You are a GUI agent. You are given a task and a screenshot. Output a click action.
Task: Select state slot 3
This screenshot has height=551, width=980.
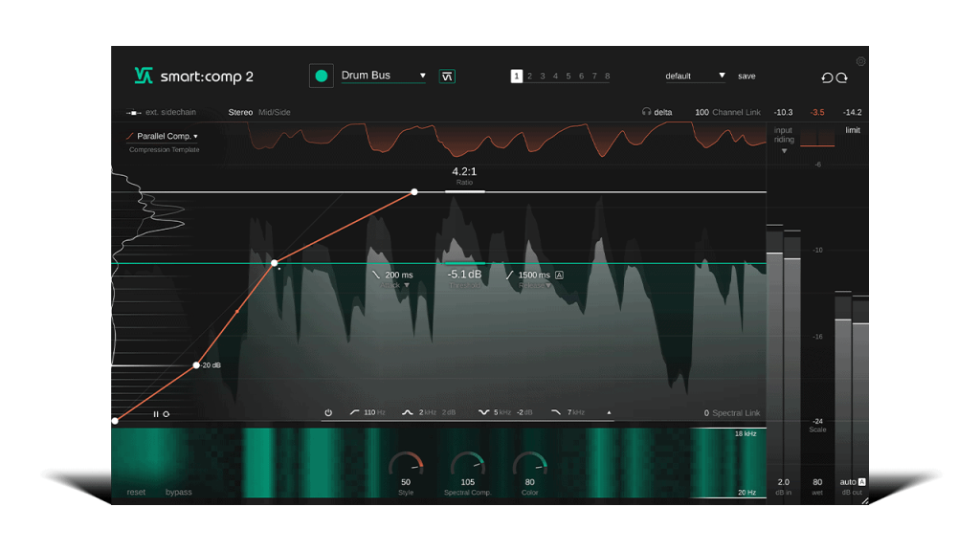pos(543,77)
